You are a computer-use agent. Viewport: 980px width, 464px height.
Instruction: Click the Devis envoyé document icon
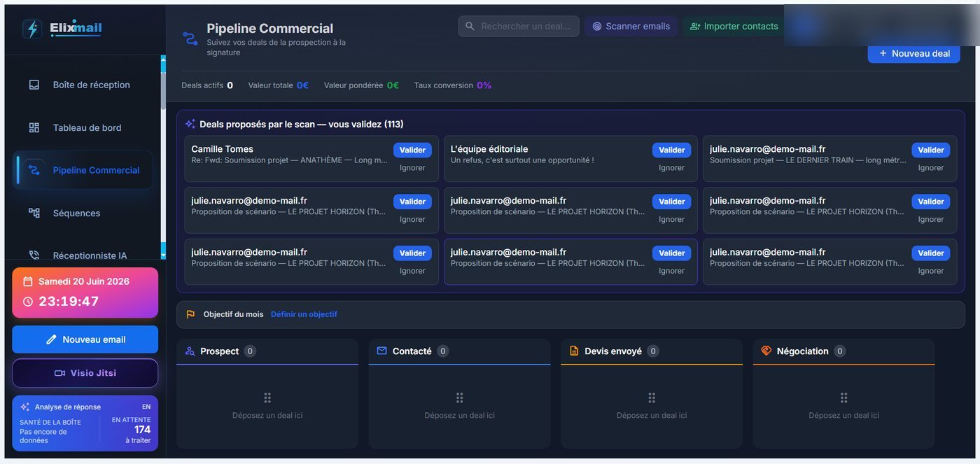click(x=574, y=351)
